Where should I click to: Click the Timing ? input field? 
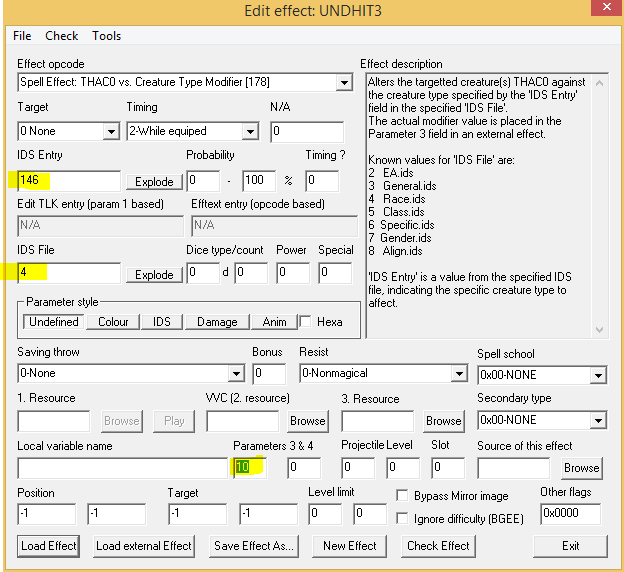[322, 181]
